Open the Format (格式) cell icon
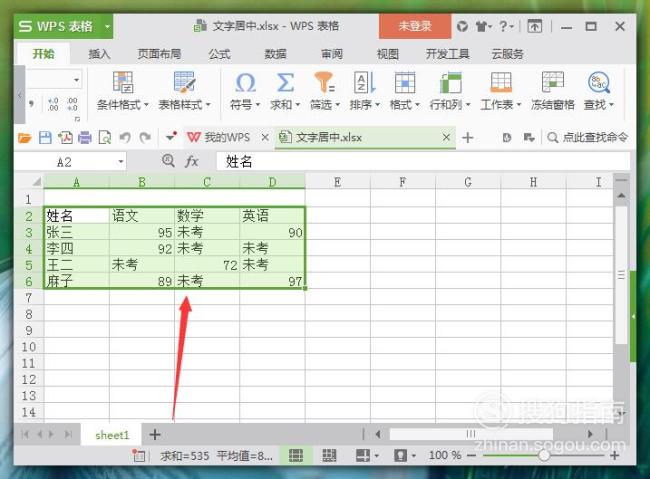The width and height of the screenshot is (650, 479). pos(405,82)
